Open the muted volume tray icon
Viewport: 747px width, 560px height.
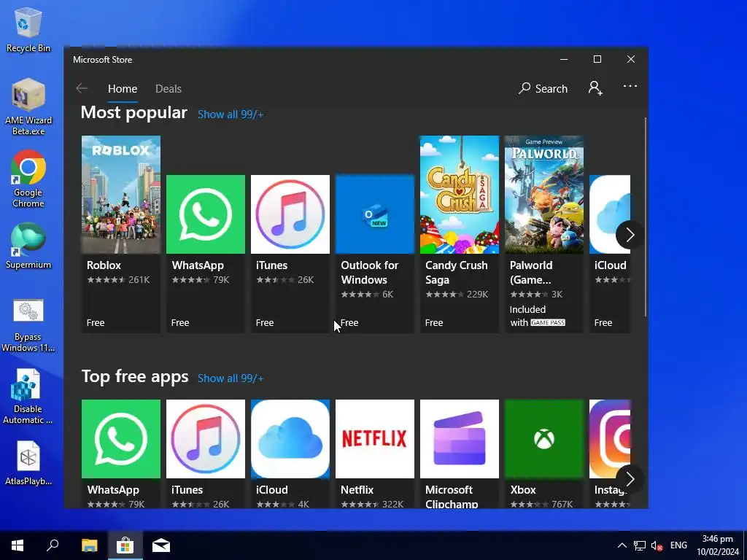(657, 545)
